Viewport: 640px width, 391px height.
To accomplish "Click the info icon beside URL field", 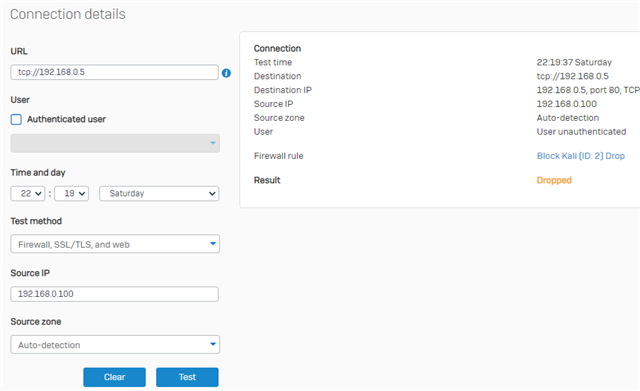I will click(x=226, y=73).
